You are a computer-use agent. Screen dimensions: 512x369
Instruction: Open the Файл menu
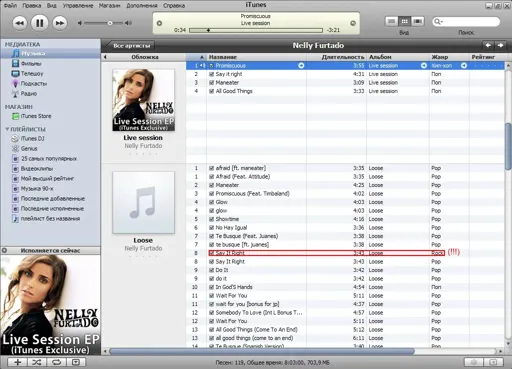tap(10, 5)
